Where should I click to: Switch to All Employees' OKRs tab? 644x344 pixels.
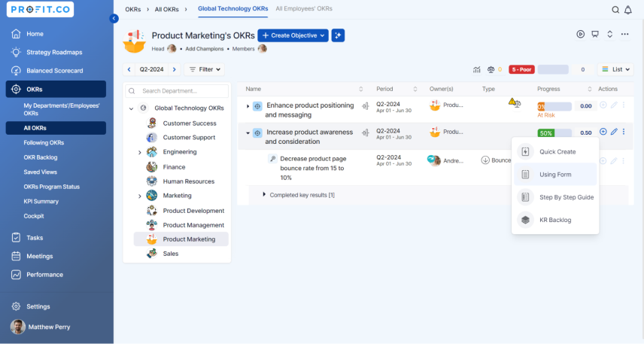[x=304, y=8]
